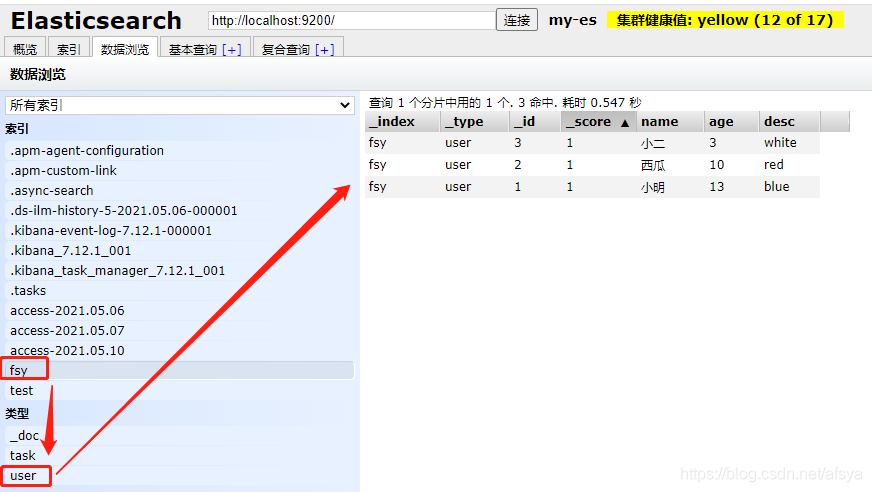Select the 数据浏览 tab

(x=125, y=49)
